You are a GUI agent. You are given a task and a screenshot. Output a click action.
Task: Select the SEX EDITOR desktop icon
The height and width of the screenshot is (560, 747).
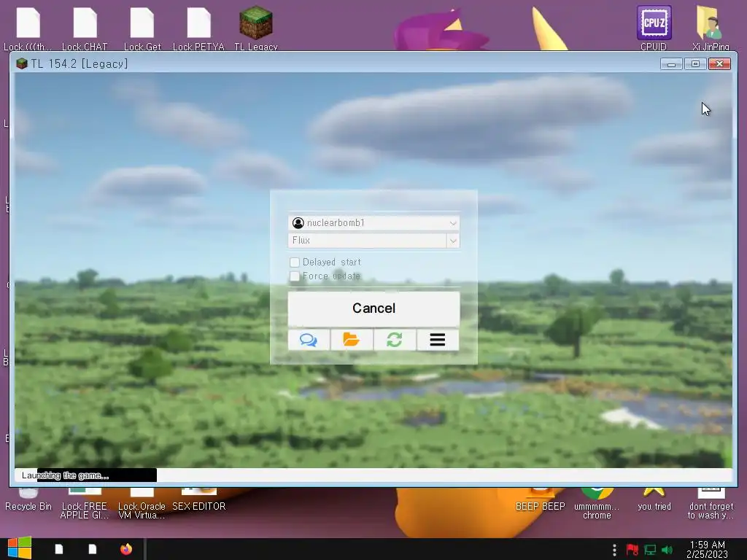click(x=199, y=501)
